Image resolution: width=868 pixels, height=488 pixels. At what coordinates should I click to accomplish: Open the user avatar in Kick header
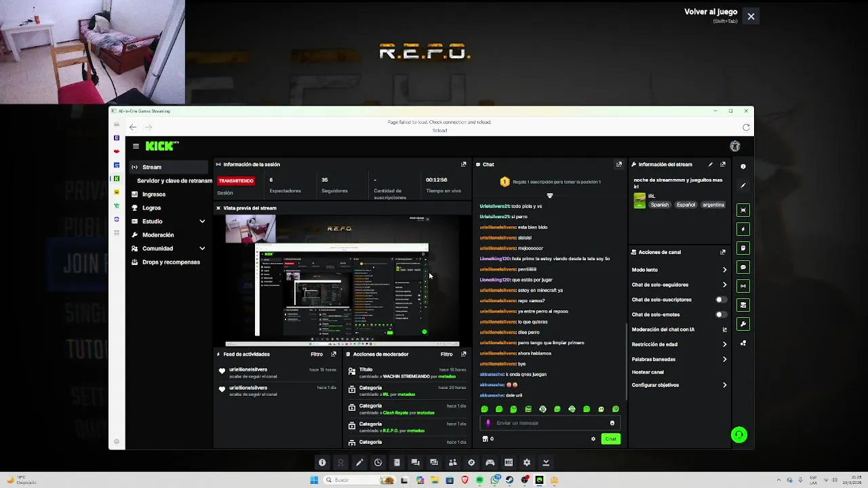(734, 146)
